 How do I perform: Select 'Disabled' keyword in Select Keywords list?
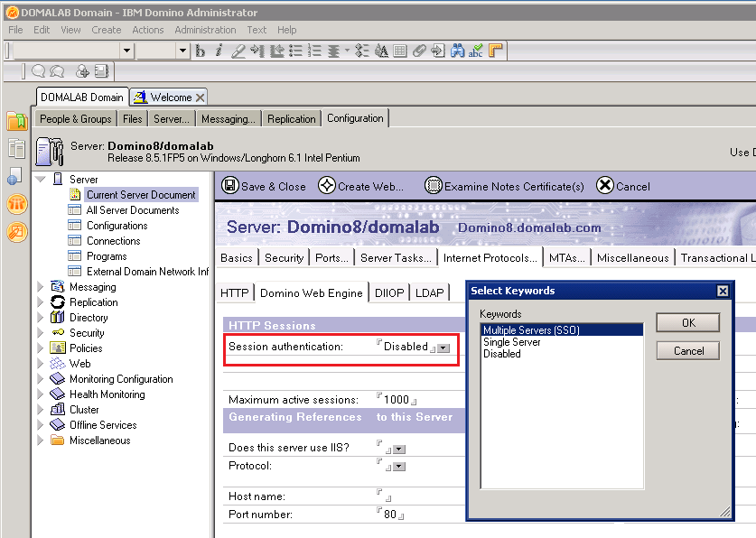[562, 354]
